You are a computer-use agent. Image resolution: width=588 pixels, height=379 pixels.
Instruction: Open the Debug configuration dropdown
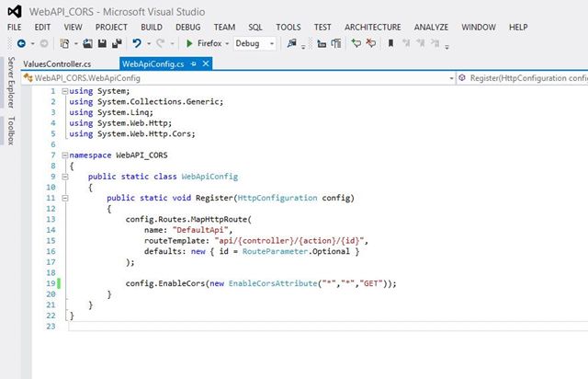pyautogui.click(x=272, y=44)
